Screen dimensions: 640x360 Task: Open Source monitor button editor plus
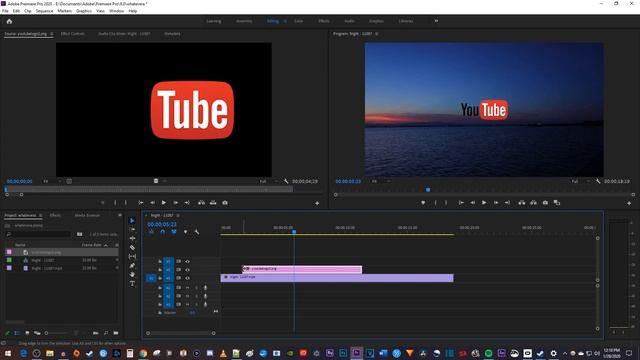317,203
